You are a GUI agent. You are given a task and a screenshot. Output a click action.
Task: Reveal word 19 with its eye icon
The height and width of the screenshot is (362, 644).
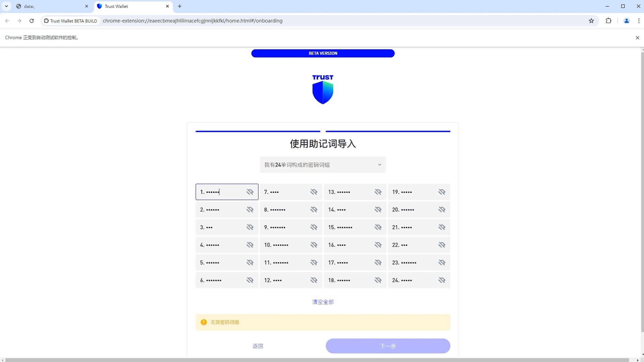pos(442,192)
